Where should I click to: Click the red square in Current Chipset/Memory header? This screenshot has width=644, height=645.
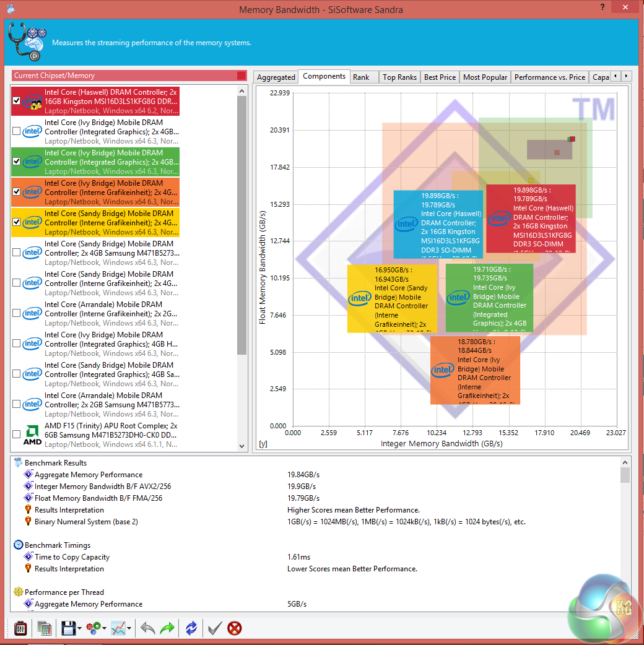click(241, 76)
